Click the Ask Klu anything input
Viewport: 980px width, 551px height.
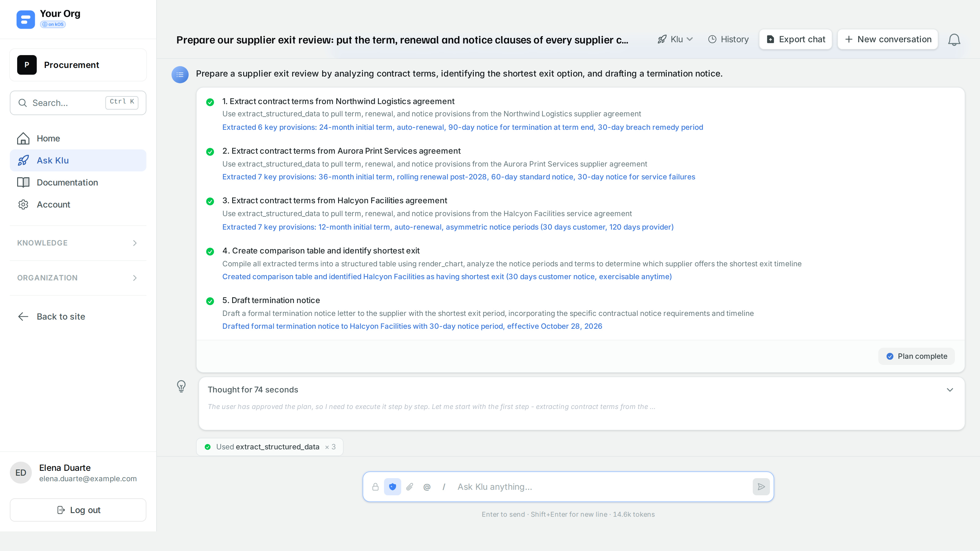601,487
